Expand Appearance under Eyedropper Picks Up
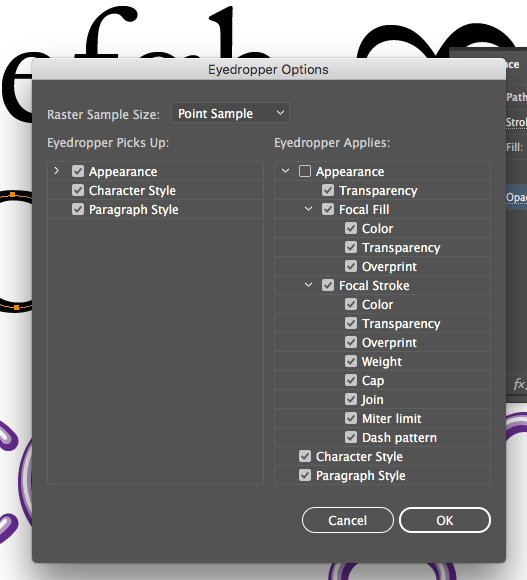Screen dimensions: 527x580 [57, 171]
